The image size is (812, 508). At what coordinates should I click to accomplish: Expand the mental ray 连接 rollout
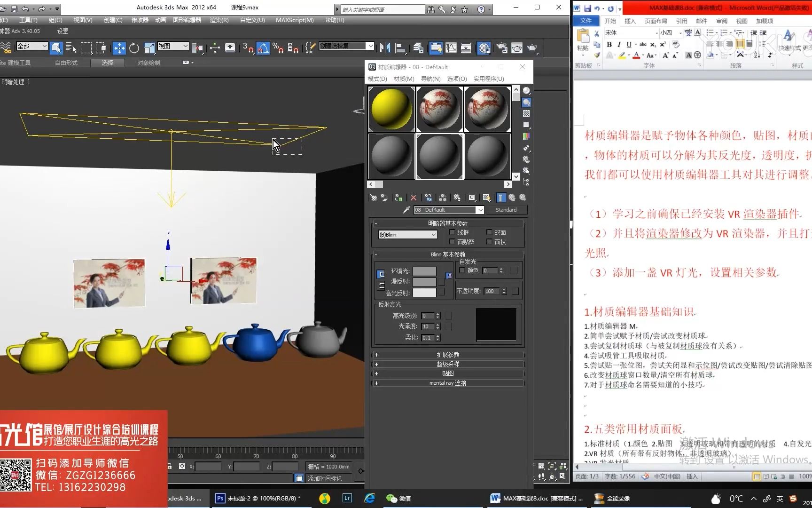click(x=448, y=383)
